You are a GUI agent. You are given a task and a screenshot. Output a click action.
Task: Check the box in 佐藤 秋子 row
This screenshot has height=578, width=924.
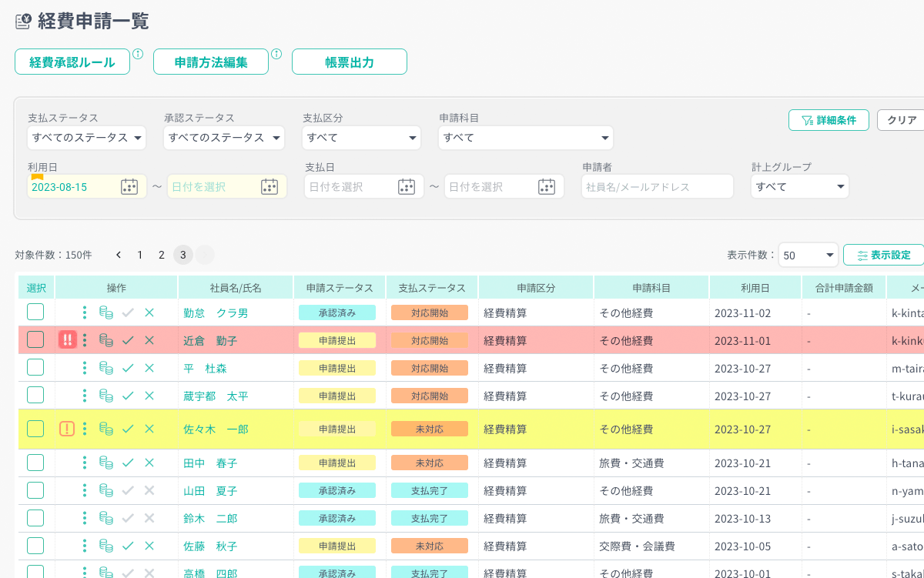click(35, 546)
